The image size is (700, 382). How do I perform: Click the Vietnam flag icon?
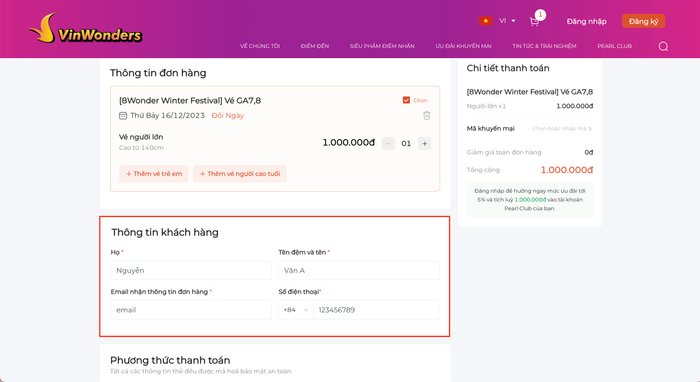click(x=486, y=21)
